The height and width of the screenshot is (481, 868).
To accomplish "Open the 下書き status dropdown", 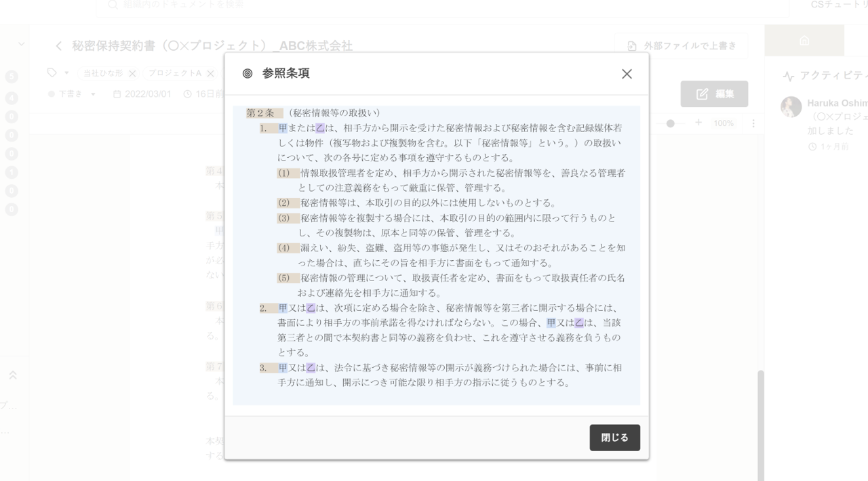I will click(x=93, y=94).
